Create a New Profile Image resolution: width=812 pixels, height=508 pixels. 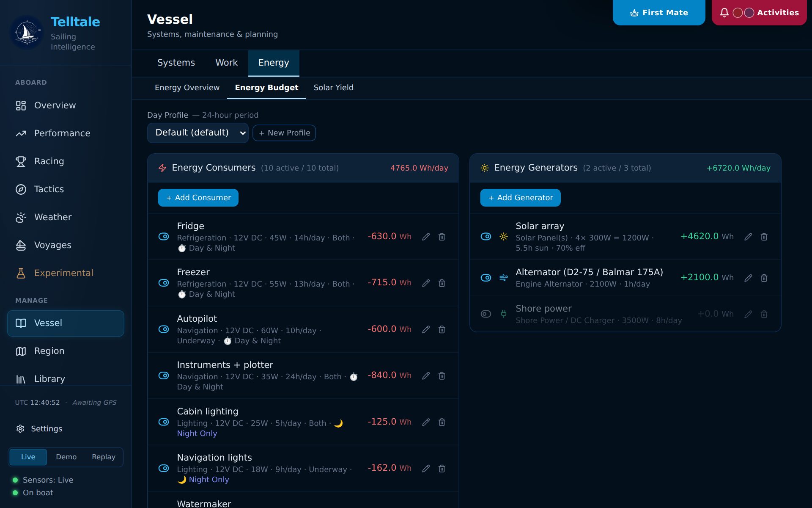(284, 133)
